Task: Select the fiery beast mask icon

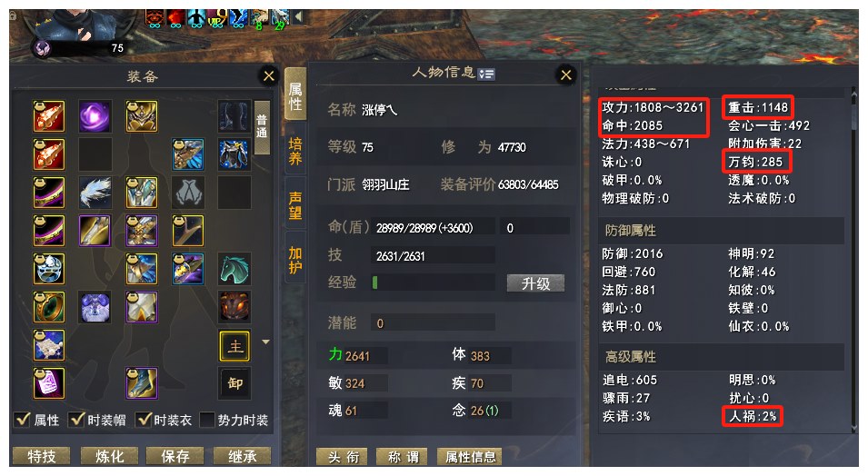Action: coord(234,307)
